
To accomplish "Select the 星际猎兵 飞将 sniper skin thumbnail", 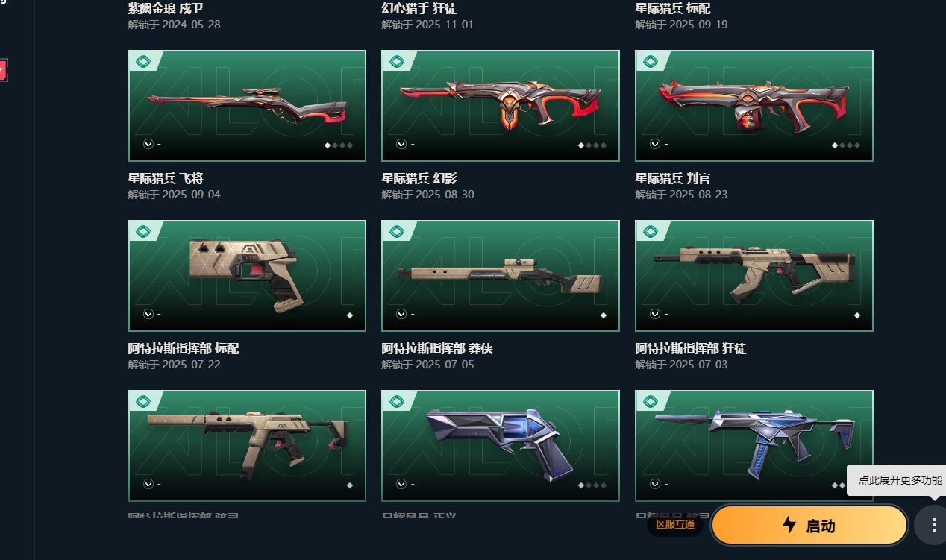I will click(x=247, y=106).
